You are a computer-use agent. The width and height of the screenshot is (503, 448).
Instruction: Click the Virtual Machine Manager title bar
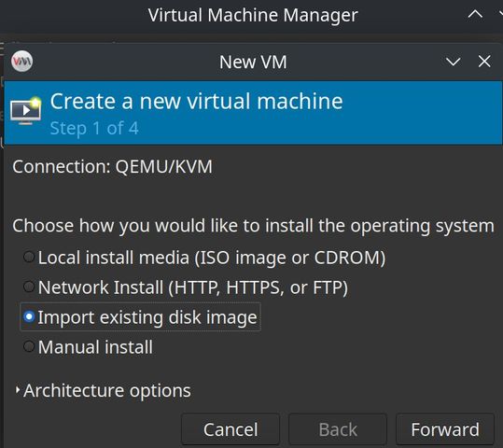pyautogui.click(x=252, y=16)
